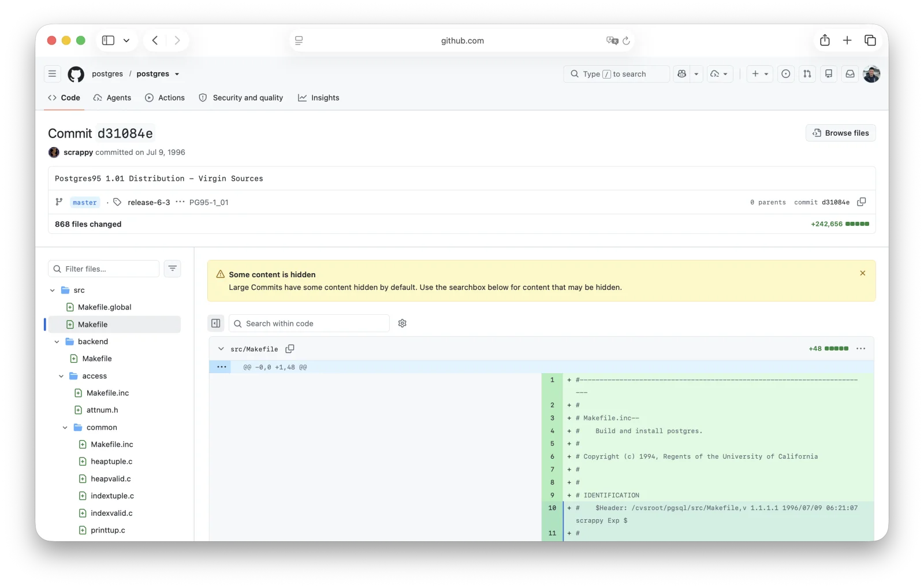Click the Type / to search box
The image size is (924, 588).
(617, 74)
